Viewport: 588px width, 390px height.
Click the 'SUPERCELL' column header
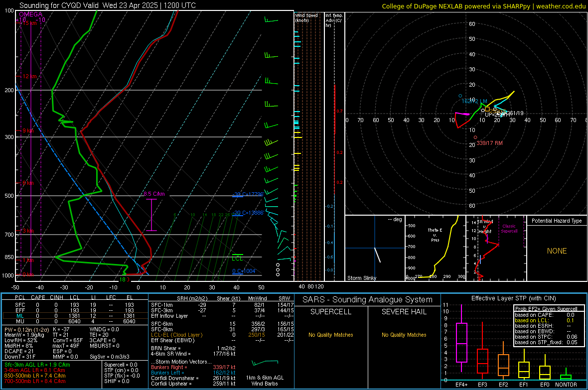pyautogui.click(x=331, y=312)
